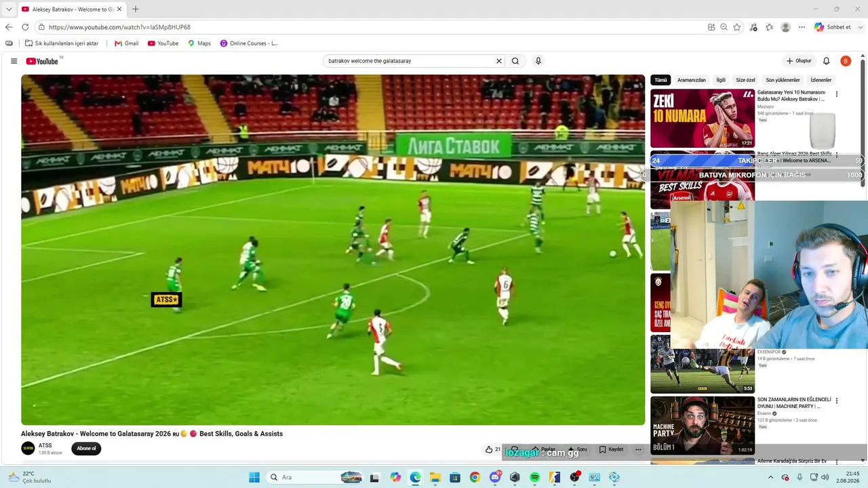This screenshot has height=488, width=868.
Task: Select the İlgili filter chip
Action: [x=721, y=80]
